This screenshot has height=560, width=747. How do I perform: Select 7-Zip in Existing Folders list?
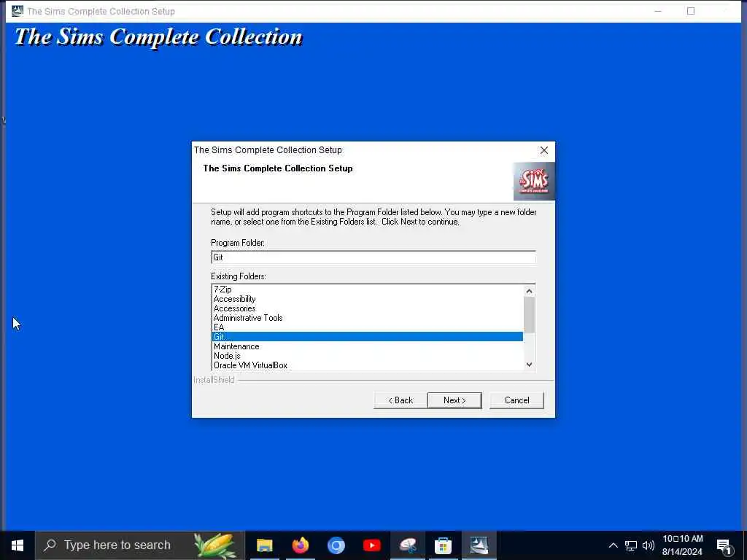(x=367, y=289)
